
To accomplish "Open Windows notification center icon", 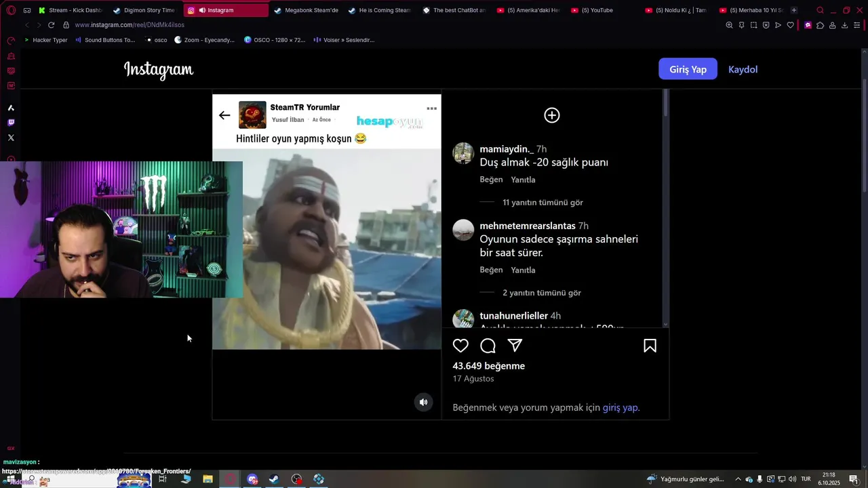I will coord(854,479).
